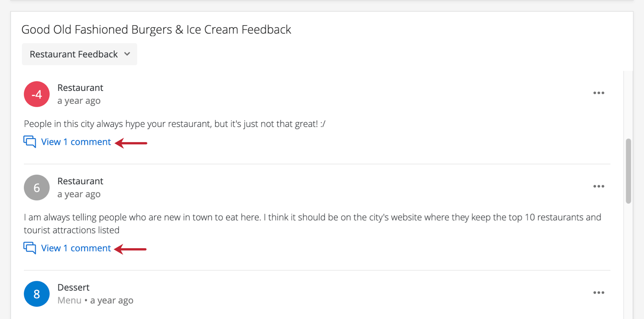Open the options menu on the 6-rated post
This screenshot has width=644, height=319.
point(599,186)
